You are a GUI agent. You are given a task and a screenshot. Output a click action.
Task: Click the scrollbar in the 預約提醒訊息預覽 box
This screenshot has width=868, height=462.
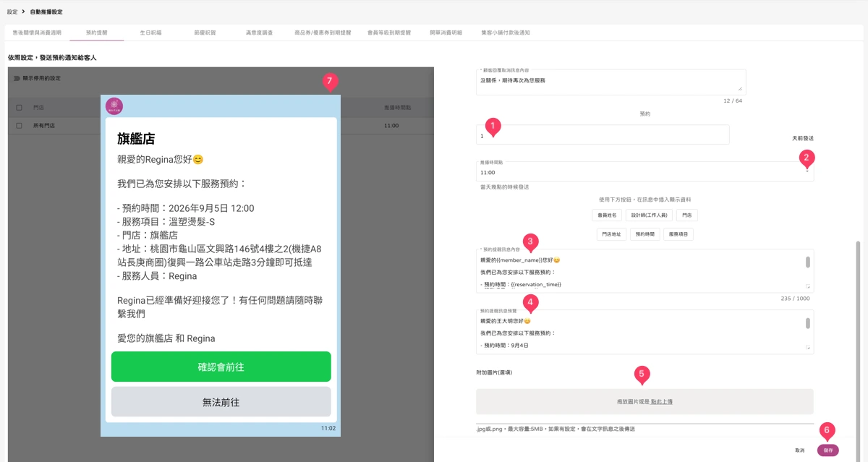tap(808, 322)
